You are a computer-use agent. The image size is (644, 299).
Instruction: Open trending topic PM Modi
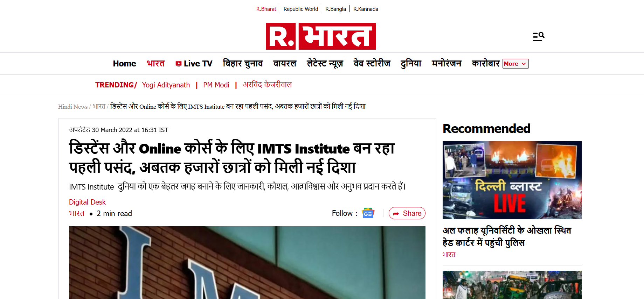(x=216, y=85)
